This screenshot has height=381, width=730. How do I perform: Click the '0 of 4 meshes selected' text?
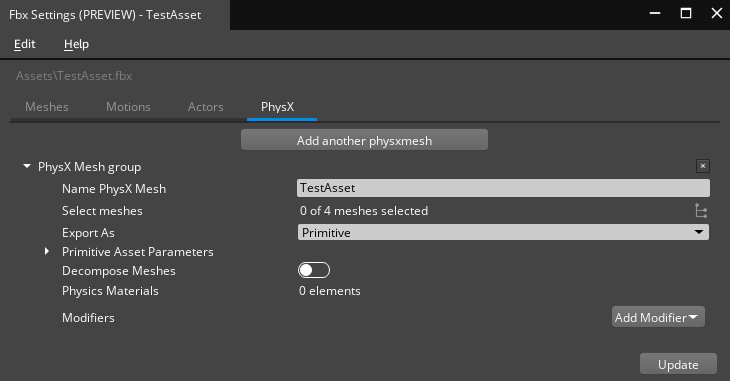pos(364,211)
